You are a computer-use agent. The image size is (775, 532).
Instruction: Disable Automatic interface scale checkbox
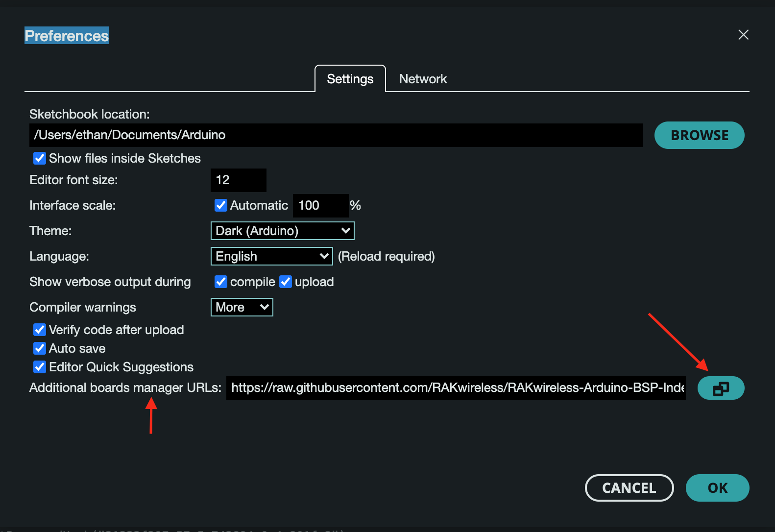(x=221, y=205)
